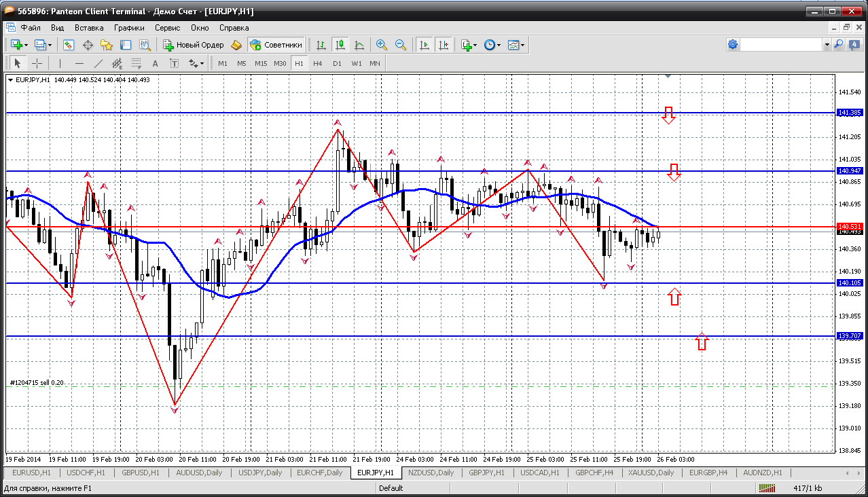
Task: Switch to D1 timeframe
Action: (337, 63)
